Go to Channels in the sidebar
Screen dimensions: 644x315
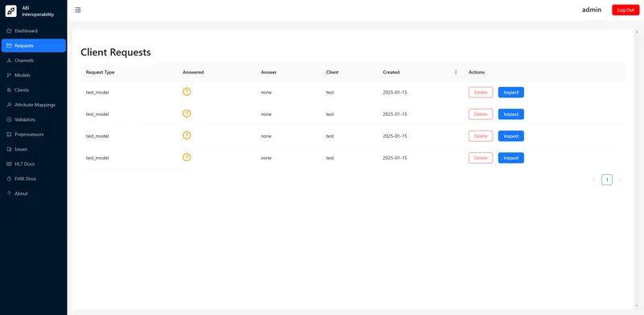(33, 60)
